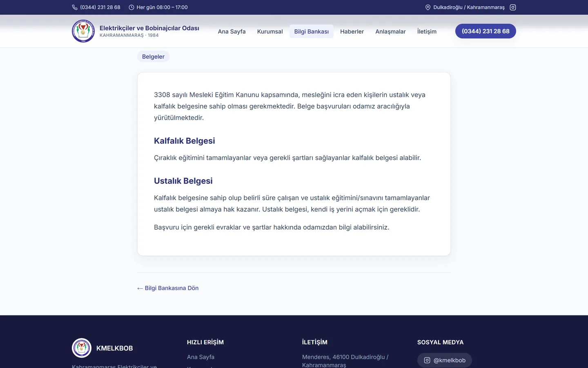Click the KMELKBOB footer name

115,348
